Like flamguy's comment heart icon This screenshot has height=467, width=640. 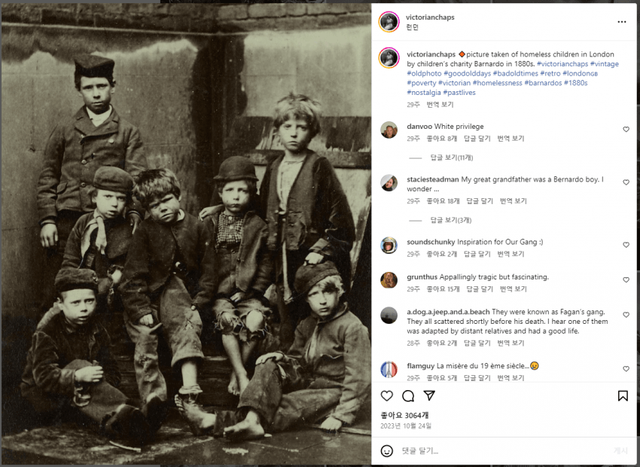tap(626, 369)
